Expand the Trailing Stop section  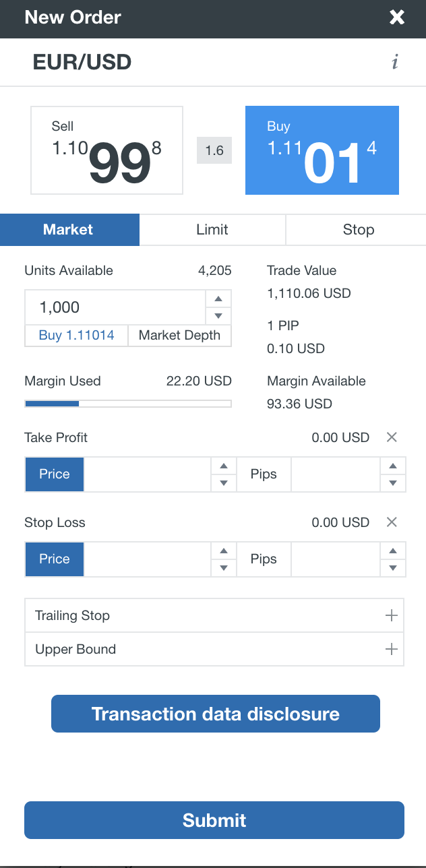(391, 616)
